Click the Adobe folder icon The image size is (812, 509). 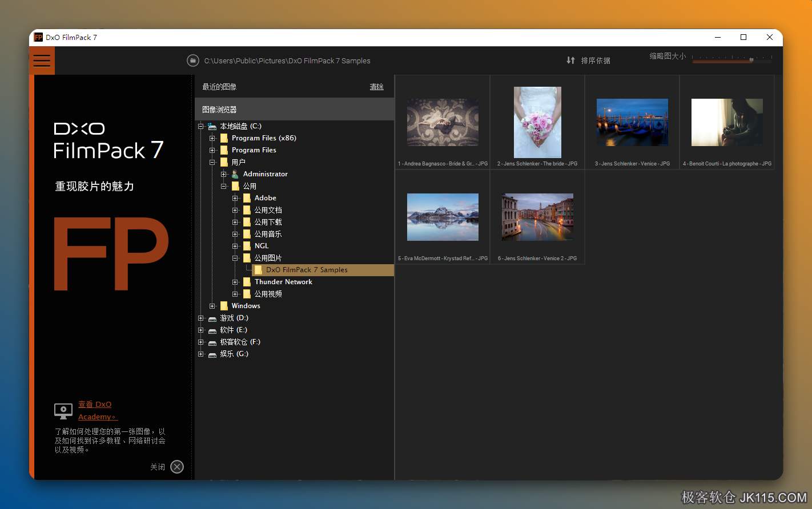(247, 198)
